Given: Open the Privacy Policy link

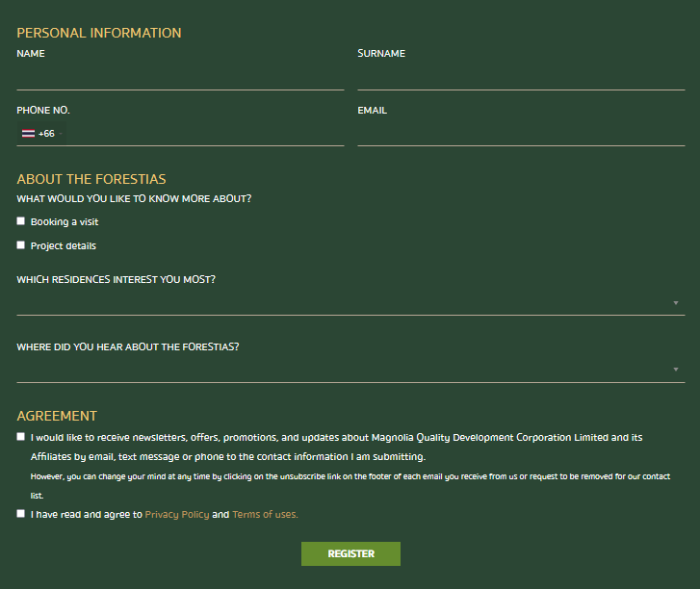Looking at the screenshot, I should 177,515.
